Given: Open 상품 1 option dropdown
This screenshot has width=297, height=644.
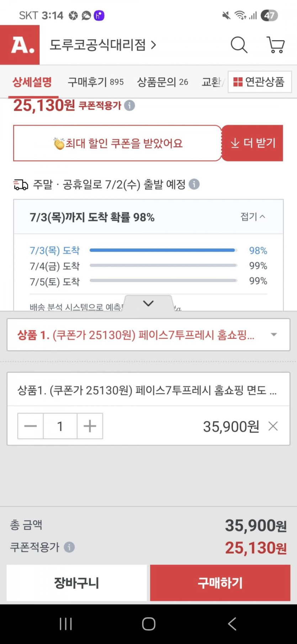Looking at the screenshot, I should pyautogui.click(x=148, y=335).
